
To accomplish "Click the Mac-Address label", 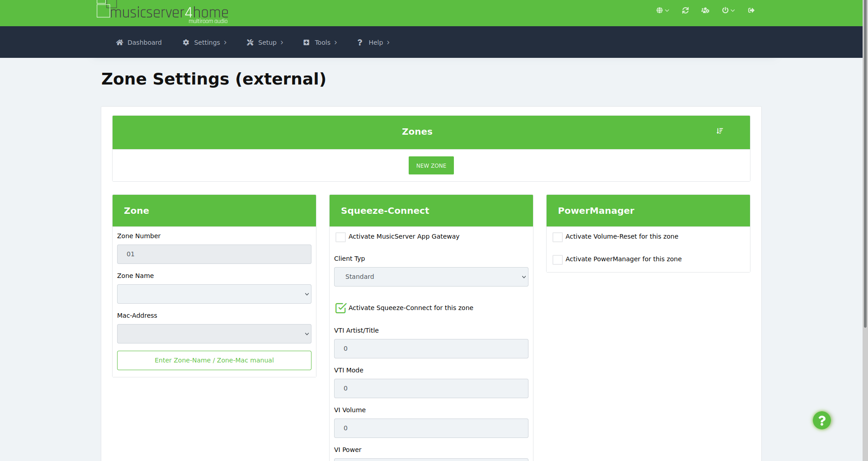I will click(x=137, y=315).
